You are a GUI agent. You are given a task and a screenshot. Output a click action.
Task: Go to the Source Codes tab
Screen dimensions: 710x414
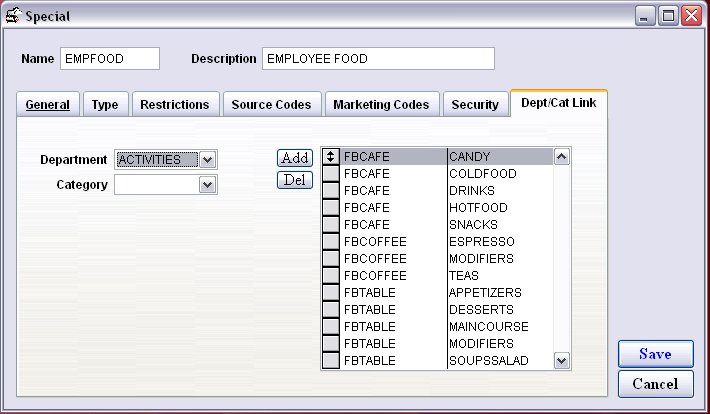pyautogui.click(x=272, y=105)
